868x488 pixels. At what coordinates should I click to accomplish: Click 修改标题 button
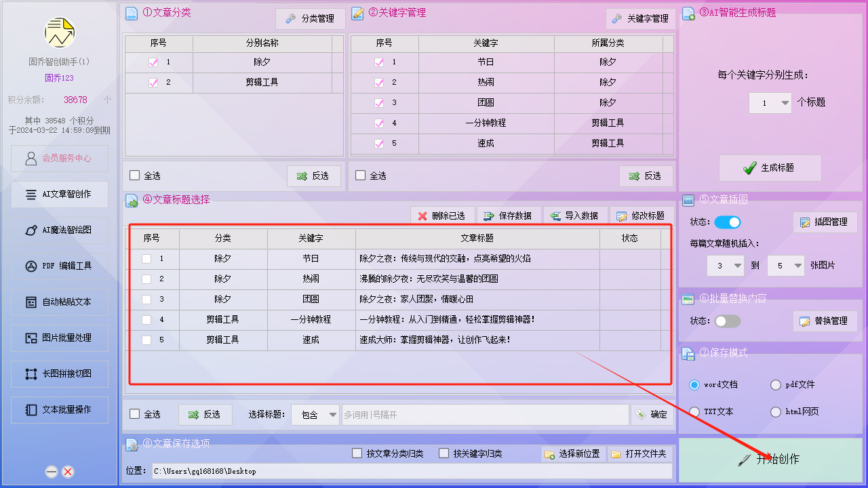coord(641,216)
